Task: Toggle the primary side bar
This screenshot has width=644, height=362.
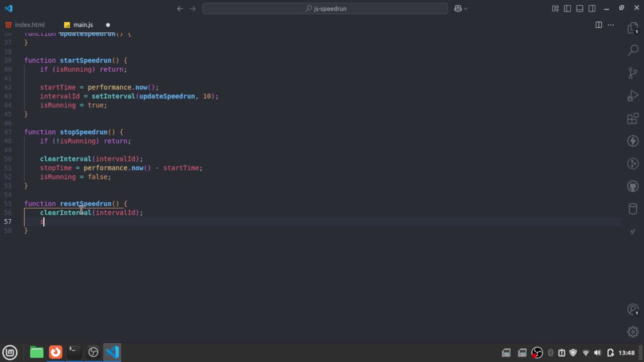Action: click(568, 9)
